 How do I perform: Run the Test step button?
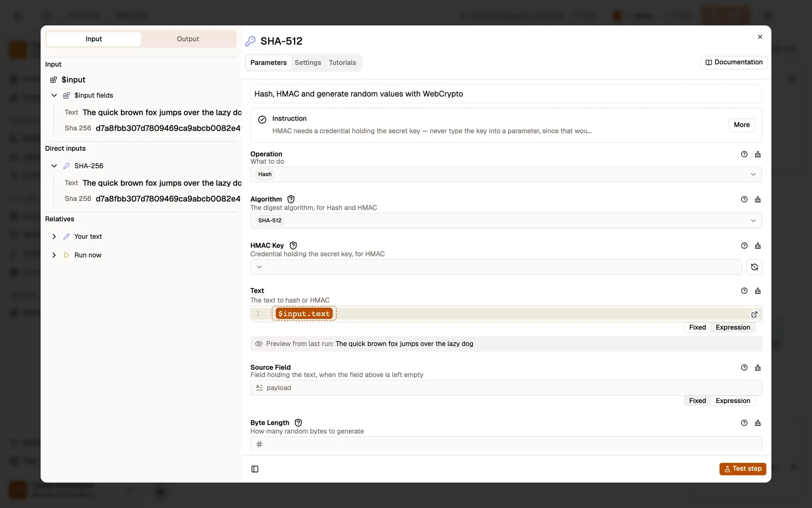[743, 469]
